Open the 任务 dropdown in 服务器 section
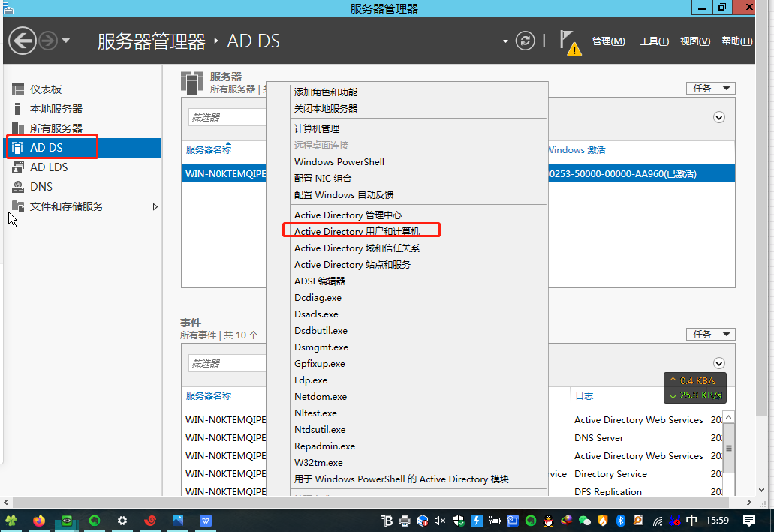The width and height of the screenshot is (774, 532). (710, 89)
